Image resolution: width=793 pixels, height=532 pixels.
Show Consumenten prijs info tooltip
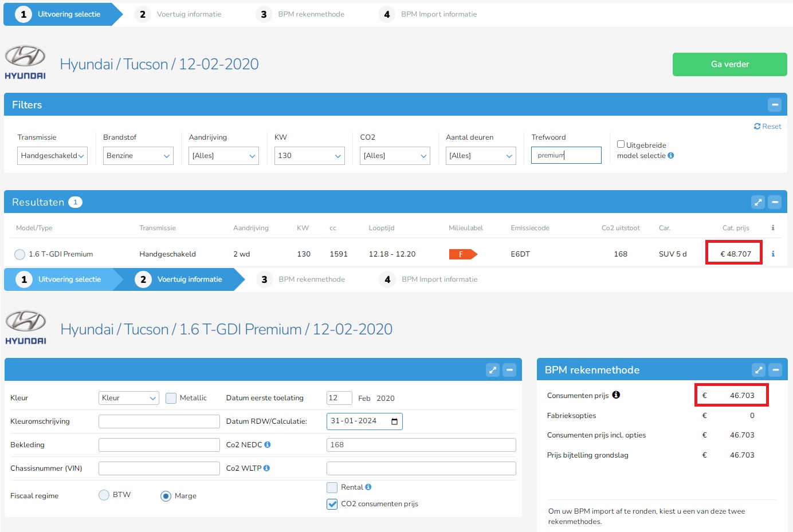(x=616, y=395)
